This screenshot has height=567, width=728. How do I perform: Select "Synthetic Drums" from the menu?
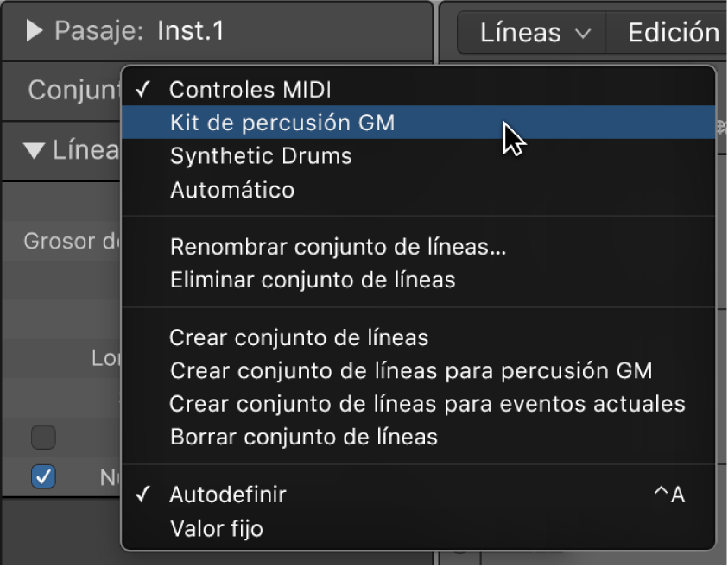[261, 156]
